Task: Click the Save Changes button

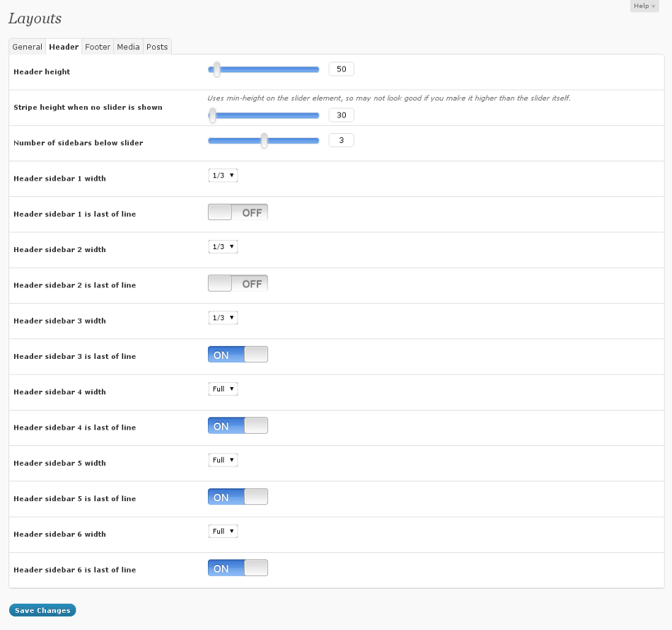Action: [x=42, y=611]
